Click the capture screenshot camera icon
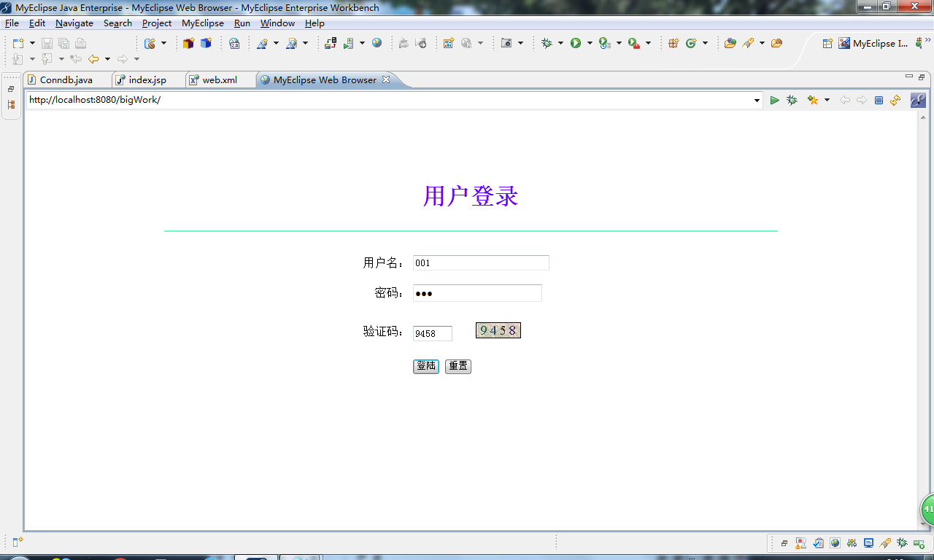The image size is (934, 560). 506,44
